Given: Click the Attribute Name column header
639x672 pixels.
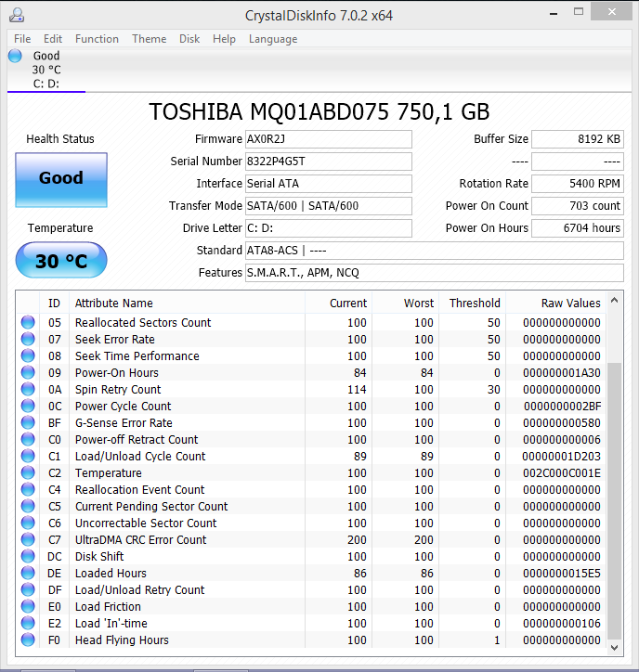Looking at the screenshot, I should [187, 303].
